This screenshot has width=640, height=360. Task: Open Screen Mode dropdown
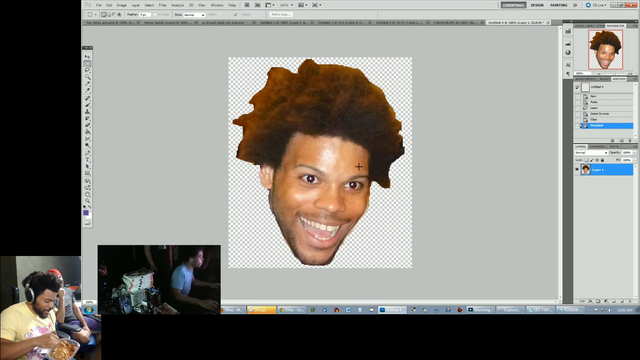tap(316, 5)
